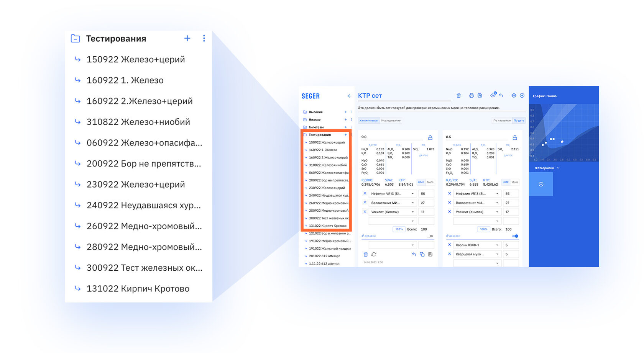Viewport: 644px width, 353px height.
Task: Select UMF mode in the 9.0 card
Action: point(421,182)
